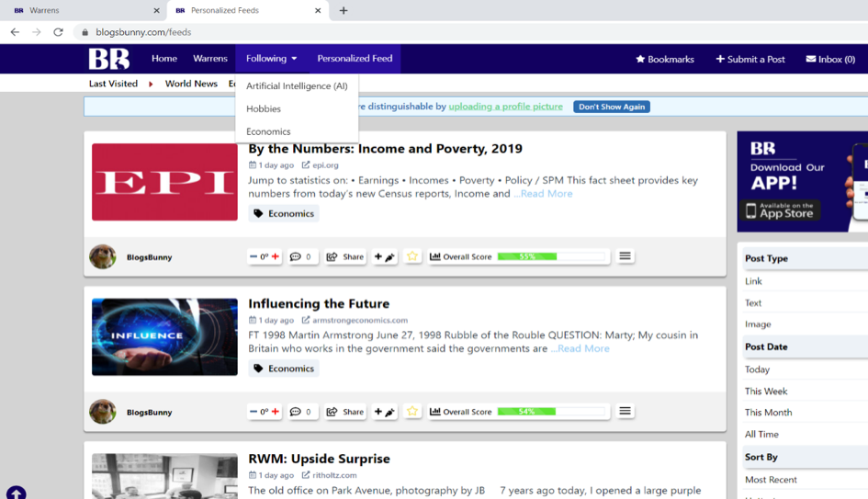
Task: Sort posts by Most Recent
Action: [x=771, y=480]
